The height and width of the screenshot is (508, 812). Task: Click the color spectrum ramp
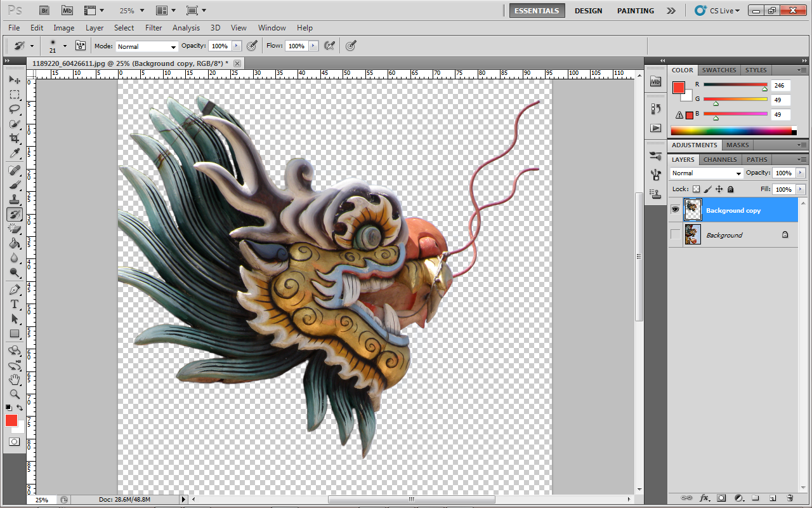[733, 131]
